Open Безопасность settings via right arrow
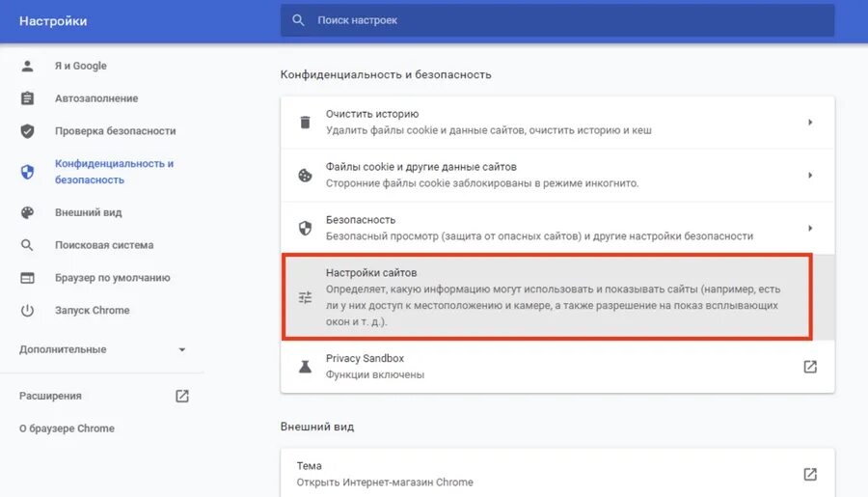Image resolution: width=868 pixels, height=497 pixels. (810, 229)
